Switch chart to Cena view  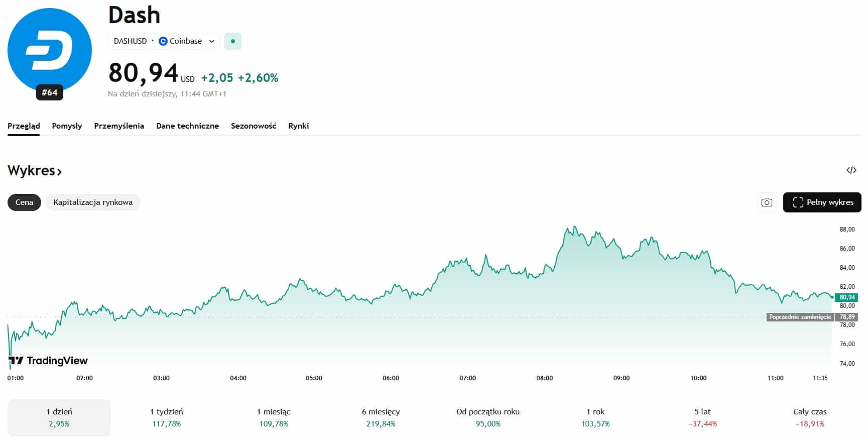pyautogui.click(x=24, y=202)
